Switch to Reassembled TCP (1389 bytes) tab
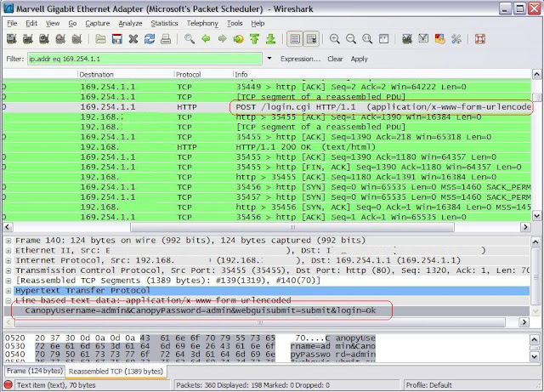Viewport: 544px width, 392px height. (116, 372)
